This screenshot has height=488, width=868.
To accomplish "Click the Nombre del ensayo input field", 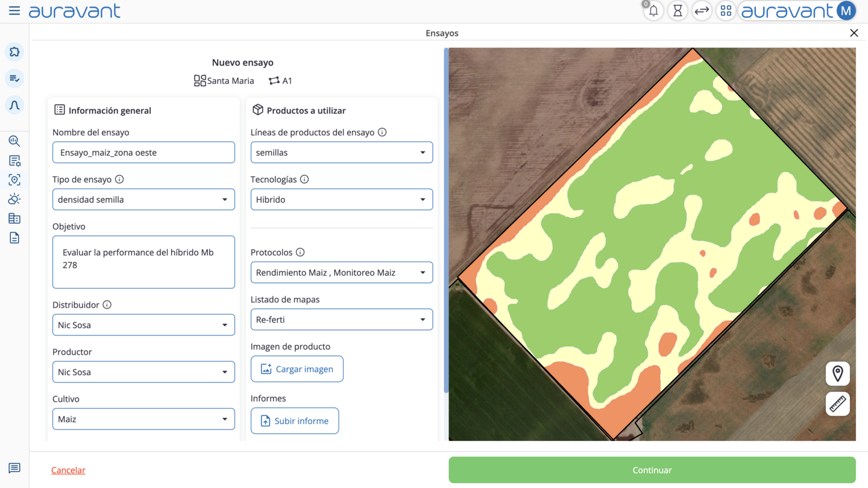I will click(143, 153).
